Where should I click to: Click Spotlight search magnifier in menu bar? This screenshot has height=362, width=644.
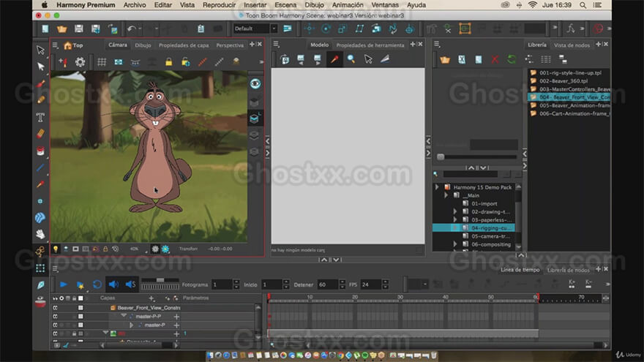coord(583,5)
